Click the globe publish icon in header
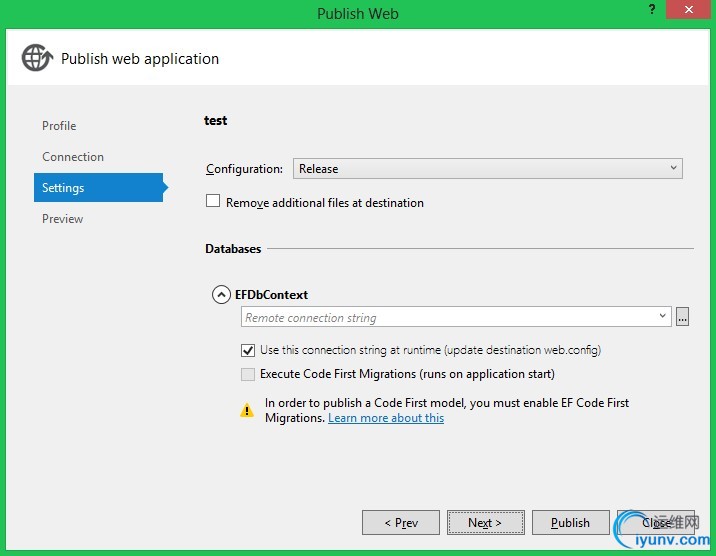The width and height of the screenshot is (716, 556). tap(37, 58)
